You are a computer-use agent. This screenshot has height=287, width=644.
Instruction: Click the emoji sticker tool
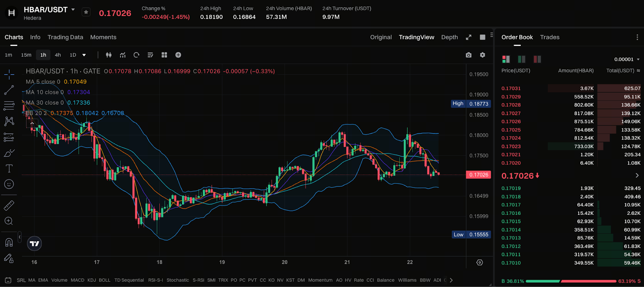click(x=9, y=184)
